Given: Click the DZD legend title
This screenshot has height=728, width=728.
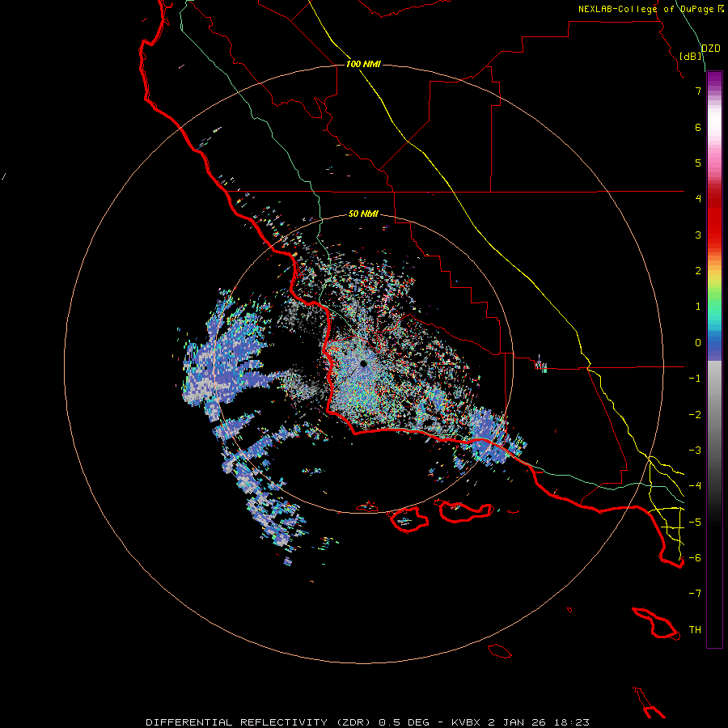Looking at the screenshot, I should (x=711, y=49).
